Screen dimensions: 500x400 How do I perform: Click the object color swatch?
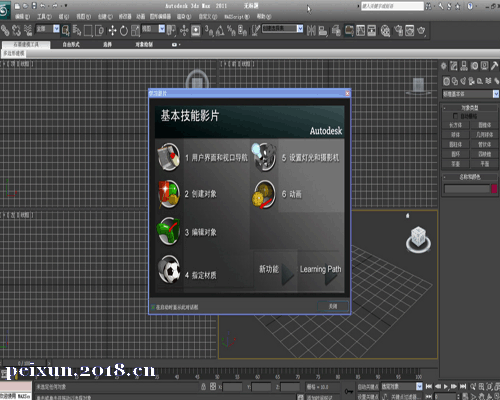[x=494, y=189]
